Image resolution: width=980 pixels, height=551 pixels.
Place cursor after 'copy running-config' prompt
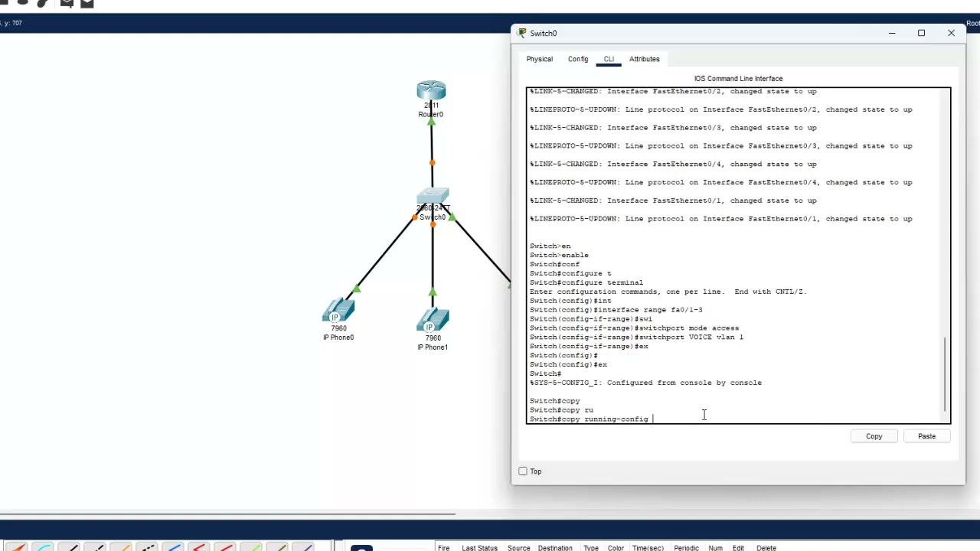pos(653,419)
